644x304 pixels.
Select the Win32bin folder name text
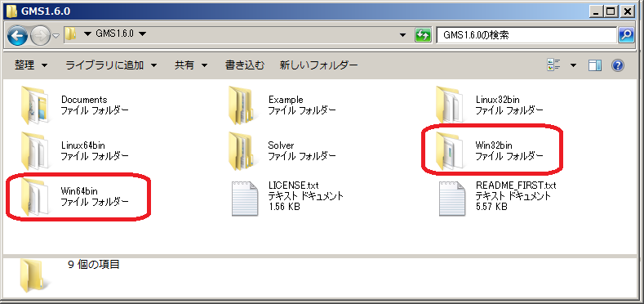(x=494, y=145)
